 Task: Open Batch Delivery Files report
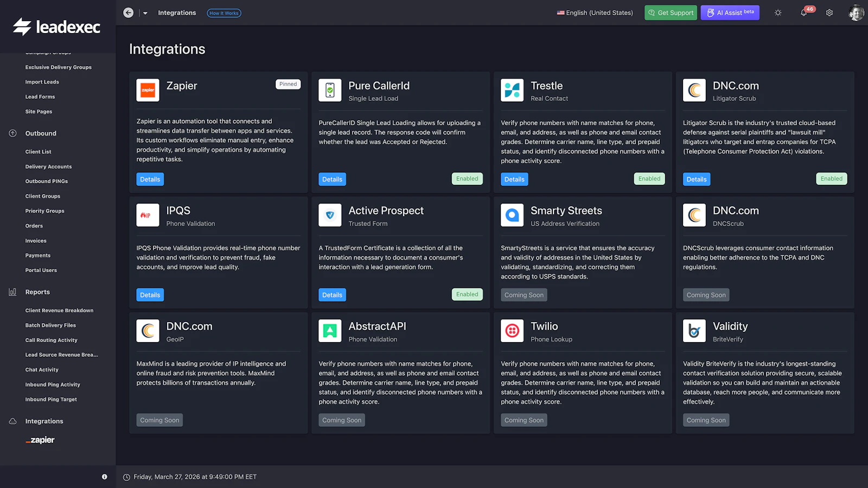(50, 325)
